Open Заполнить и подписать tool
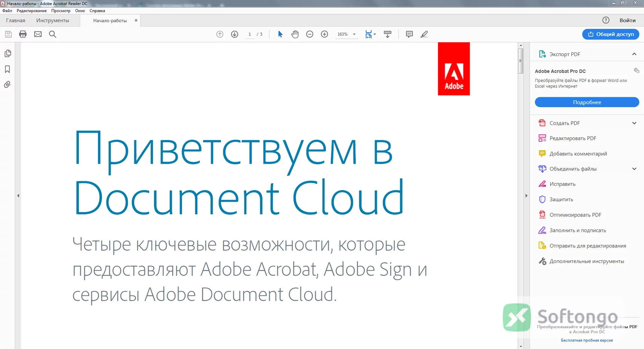This screenshot has height=349, width=644. [x=572, y=230]
